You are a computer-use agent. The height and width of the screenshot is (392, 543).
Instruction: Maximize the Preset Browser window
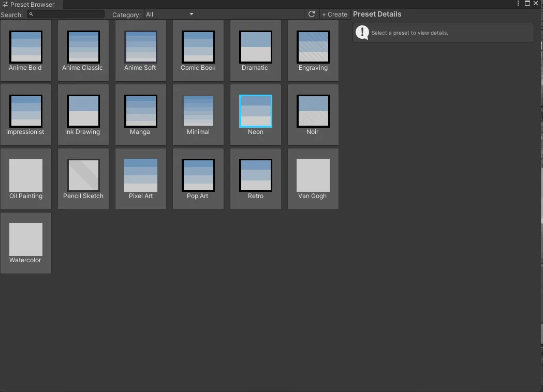527,4
